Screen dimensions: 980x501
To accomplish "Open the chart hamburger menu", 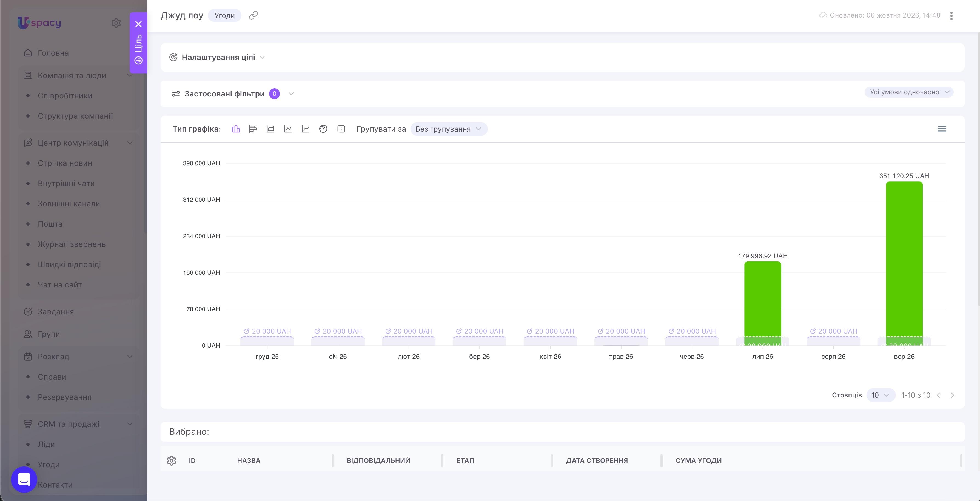I will pos(942,129).
